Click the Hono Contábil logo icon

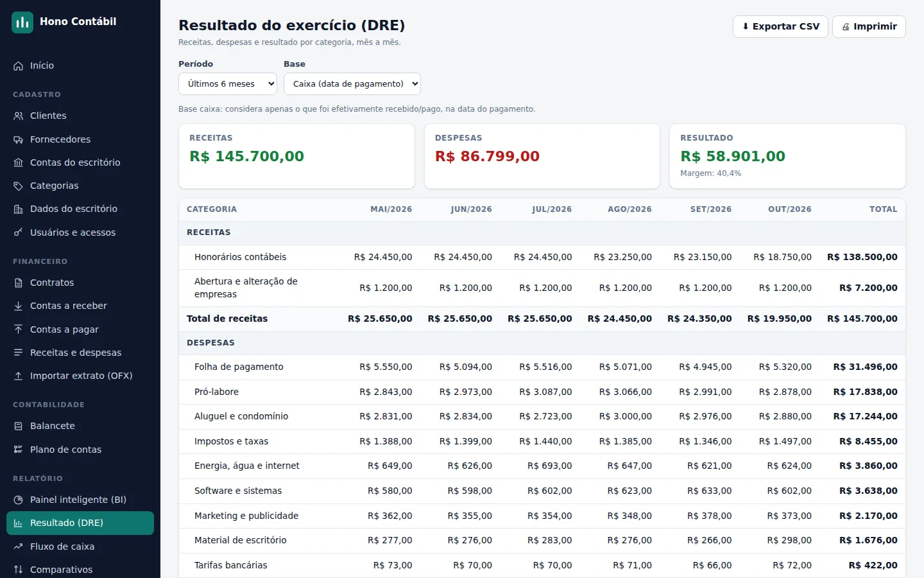click(x=22, y=22)
